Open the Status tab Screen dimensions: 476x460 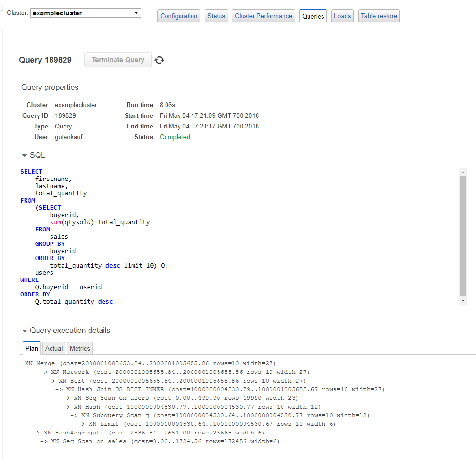pos(216,16)
